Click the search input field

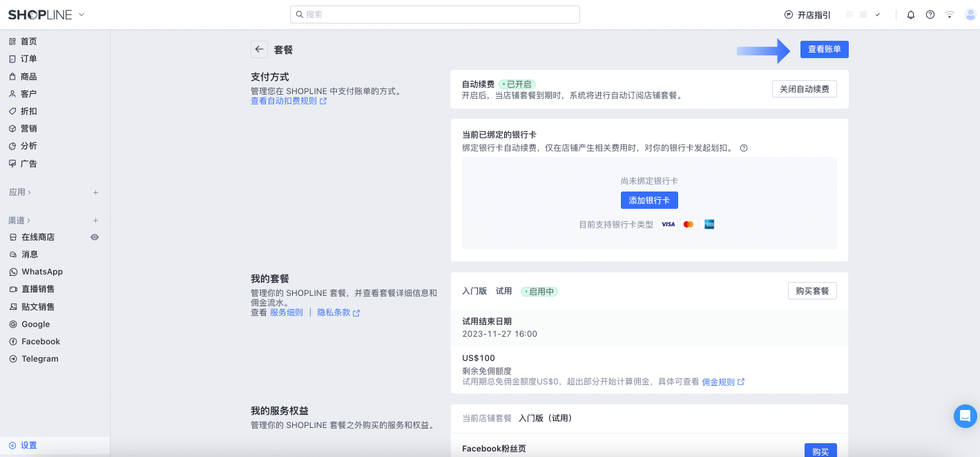[x=434, y=15]
